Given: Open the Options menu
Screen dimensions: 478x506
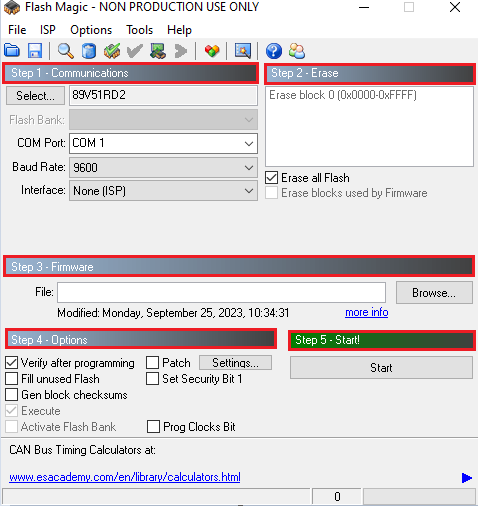Looking at the screenshot, I should coord(91,30).
